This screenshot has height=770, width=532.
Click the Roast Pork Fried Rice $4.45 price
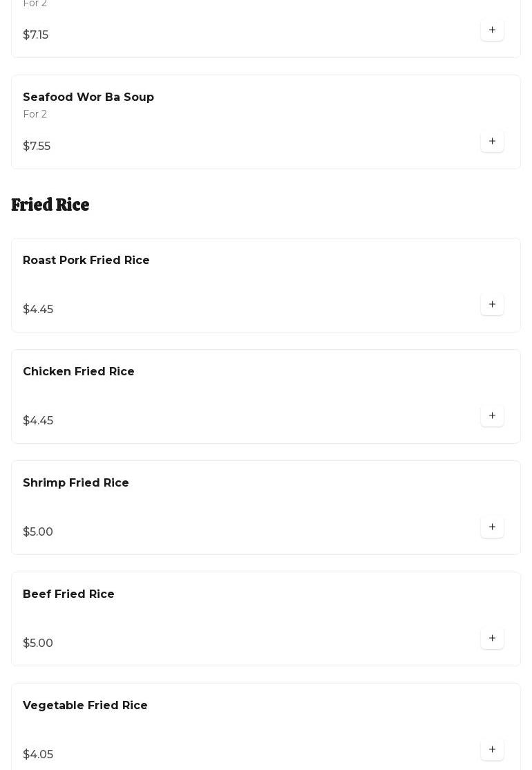click(x=38, y=310)
